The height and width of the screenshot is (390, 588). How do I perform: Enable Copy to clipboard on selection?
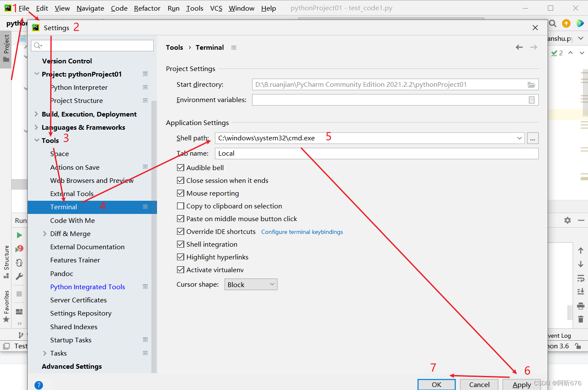(180, 206)
